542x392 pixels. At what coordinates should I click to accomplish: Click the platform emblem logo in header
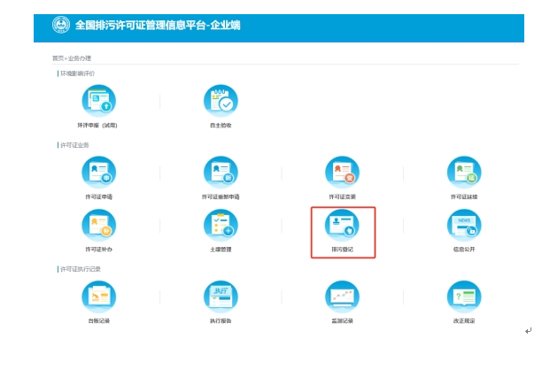click(x=61, y=25)
